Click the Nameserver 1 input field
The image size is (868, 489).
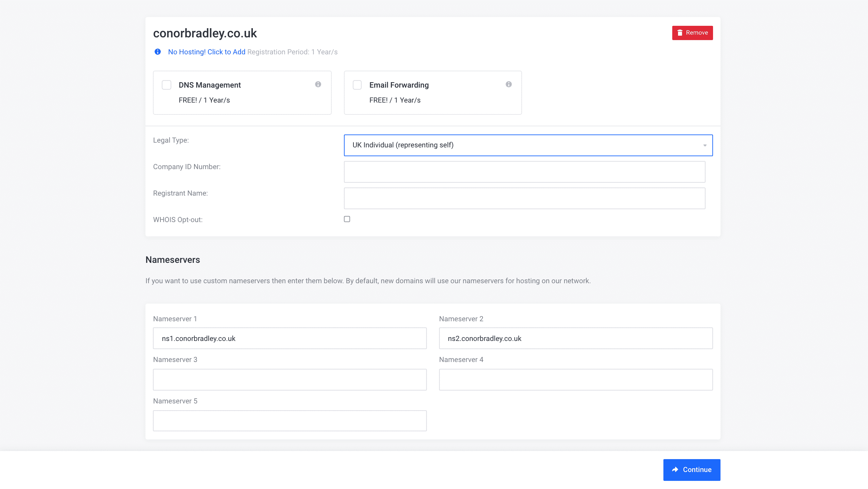pos(290,338)
